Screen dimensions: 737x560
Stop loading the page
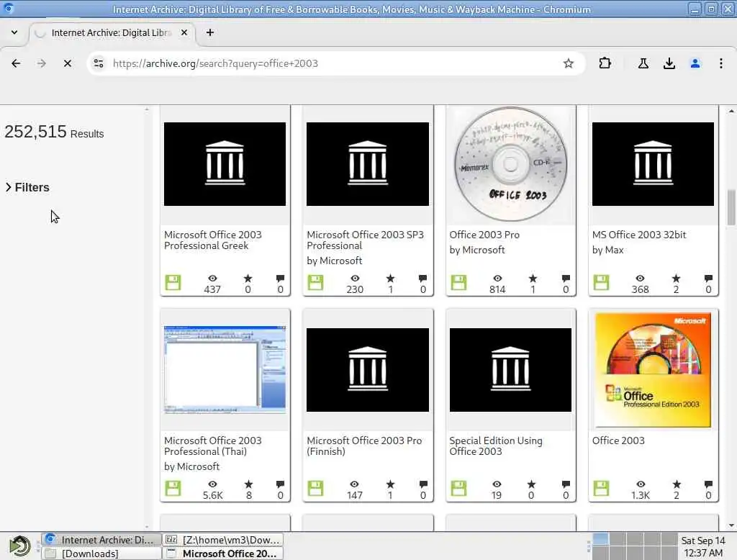67,63
